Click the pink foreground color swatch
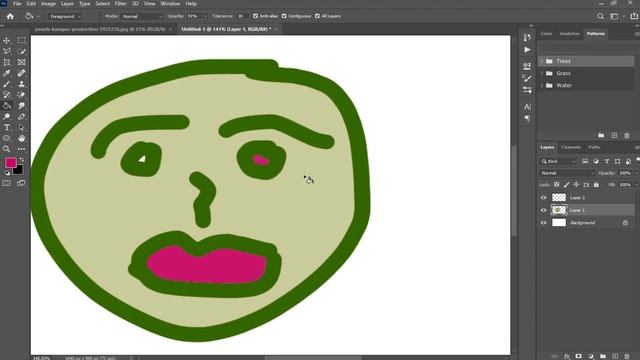The width and height of the screenshot is (640, 360). coord(10,162)
